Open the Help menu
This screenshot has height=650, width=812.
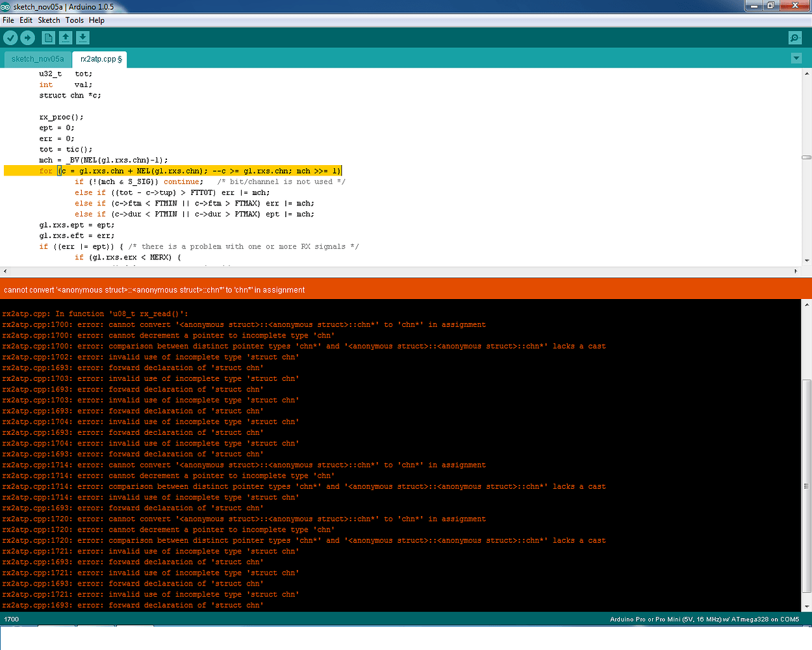coord(96,20)
